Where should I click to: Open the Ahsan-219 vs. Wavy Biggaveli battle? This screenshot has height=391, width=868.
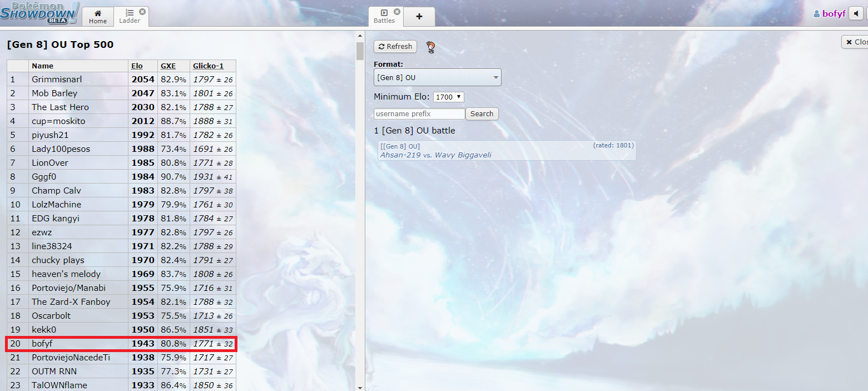point(506,151)
